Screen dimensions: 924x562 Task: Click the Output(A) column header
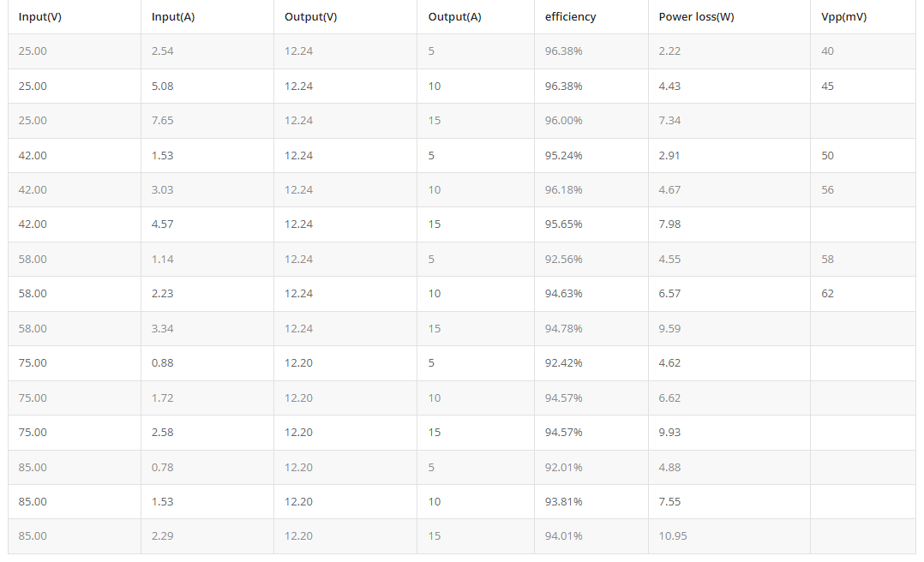(454, 17)
